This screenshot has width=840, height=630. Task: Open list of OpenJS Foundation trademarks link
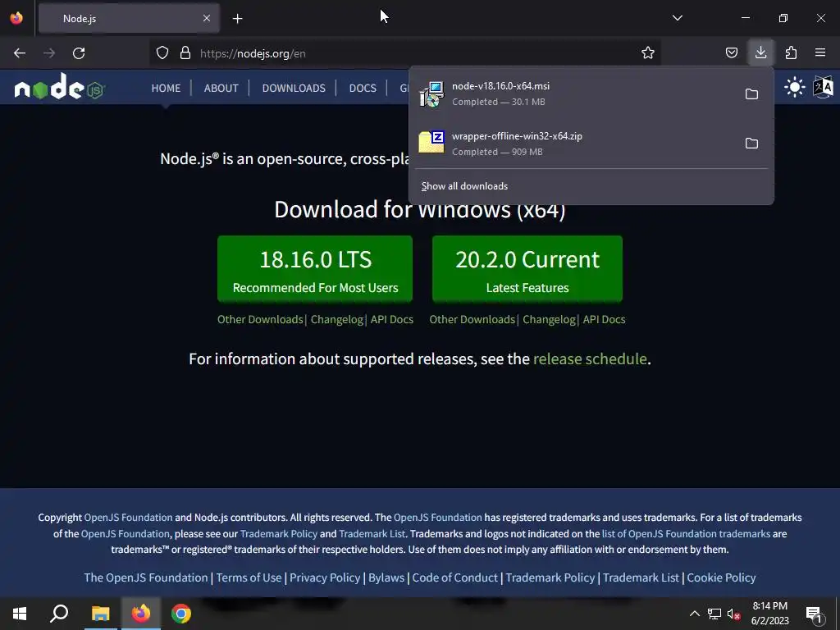pyautogui.click(x=686, y=533)
